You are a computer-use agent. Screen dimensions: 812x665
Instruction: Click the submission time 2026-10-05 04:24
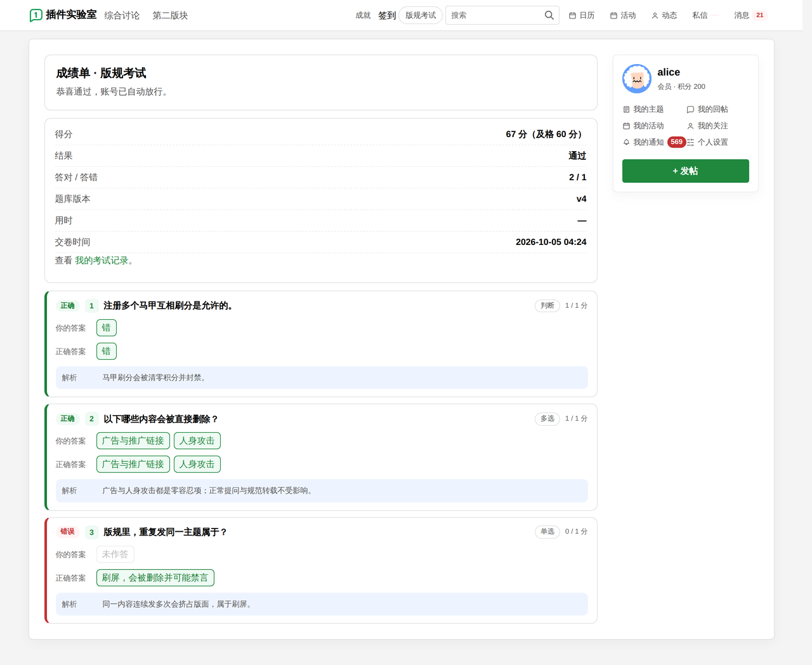(x=551, y=242)
